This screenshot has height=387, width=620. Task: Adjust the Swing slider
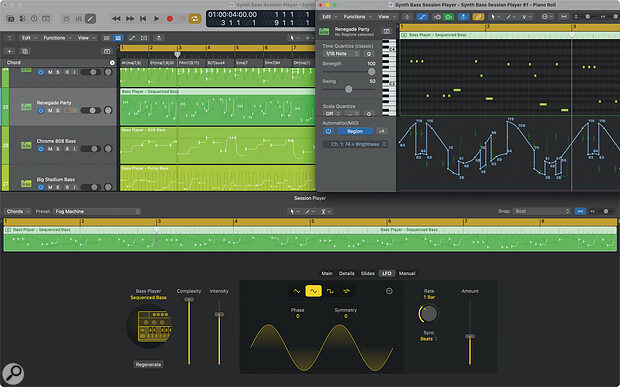pyautogui.click(x=349, y=89)
